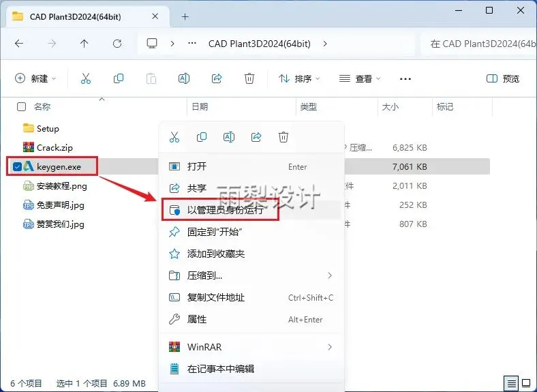Uncheck the keygen.exe checkbox

coord(17,166)
